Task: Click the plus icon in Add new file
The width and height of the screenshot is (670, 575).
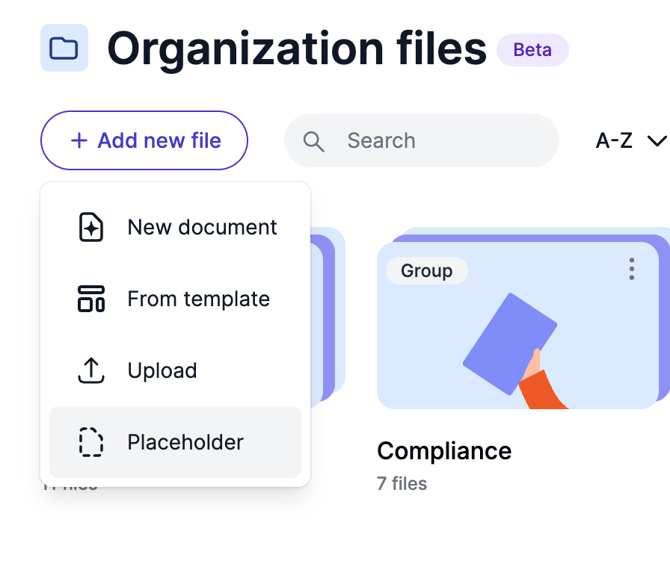Action: tap(79, 141)
